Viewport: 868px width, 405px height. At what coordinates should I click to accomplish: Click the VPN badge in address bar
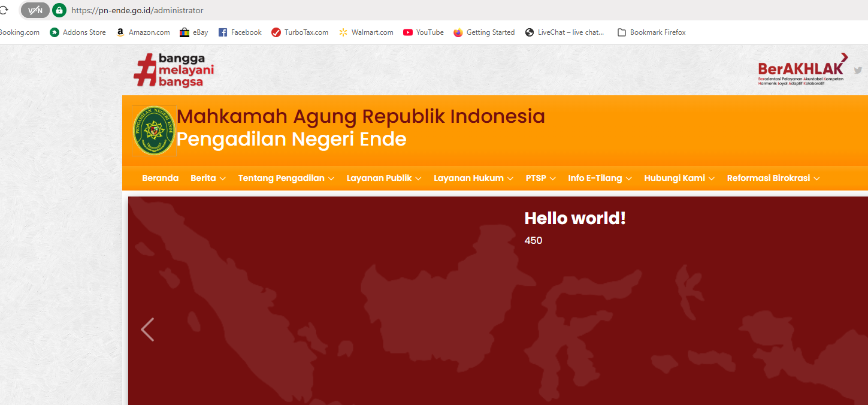click(35, 10)
